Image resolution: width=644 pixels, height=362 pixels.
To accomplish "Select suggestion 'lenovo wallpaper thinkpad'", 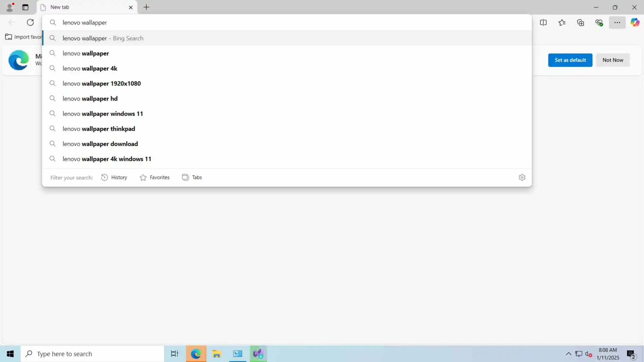I will pos(99,129).
